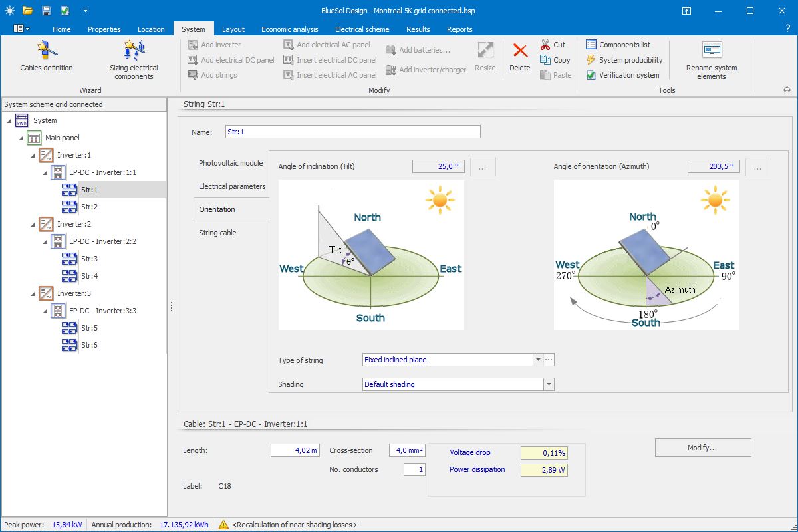The image size is (798, 532).
Task: Open the Components list tool
Action: [x=618, y=45]
